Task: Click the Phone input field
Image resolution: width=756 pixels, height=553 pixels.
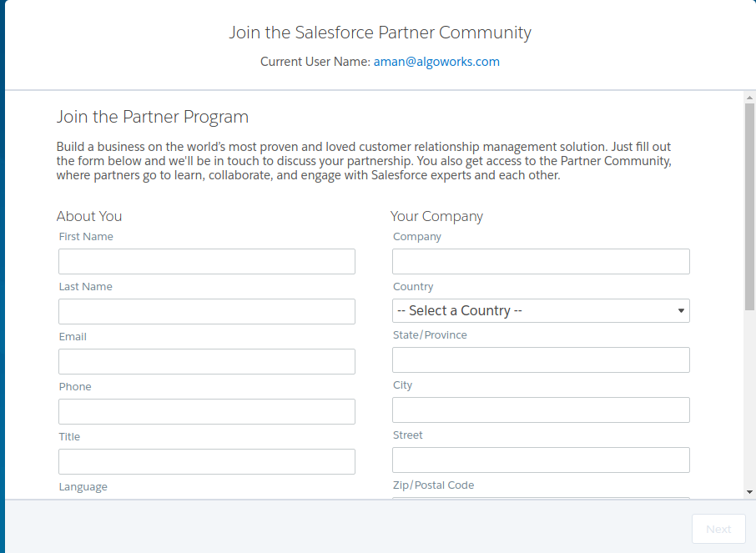Action: click(207, 411)
